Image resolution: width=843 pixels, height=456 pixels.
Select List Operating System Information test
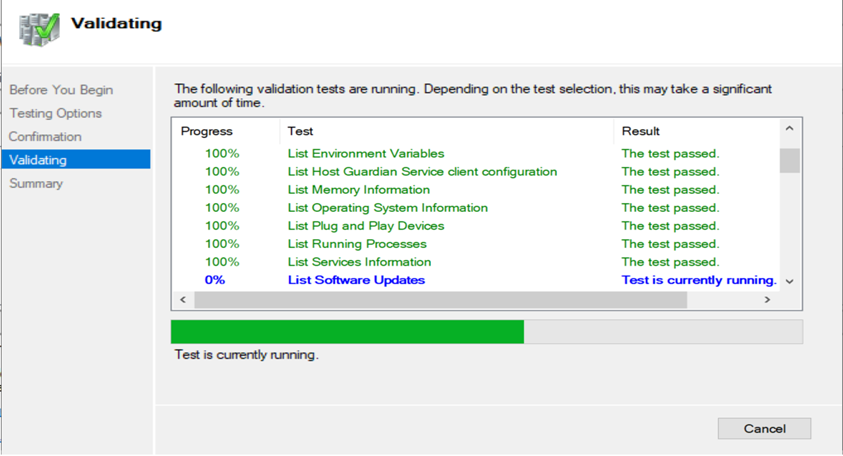(476, 208)
